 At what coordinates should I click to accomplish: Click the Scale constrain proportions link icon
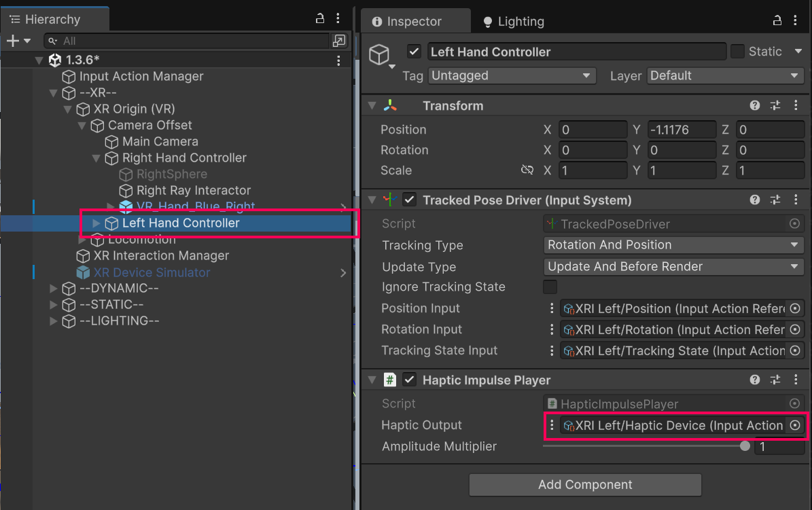click(527, 170)
